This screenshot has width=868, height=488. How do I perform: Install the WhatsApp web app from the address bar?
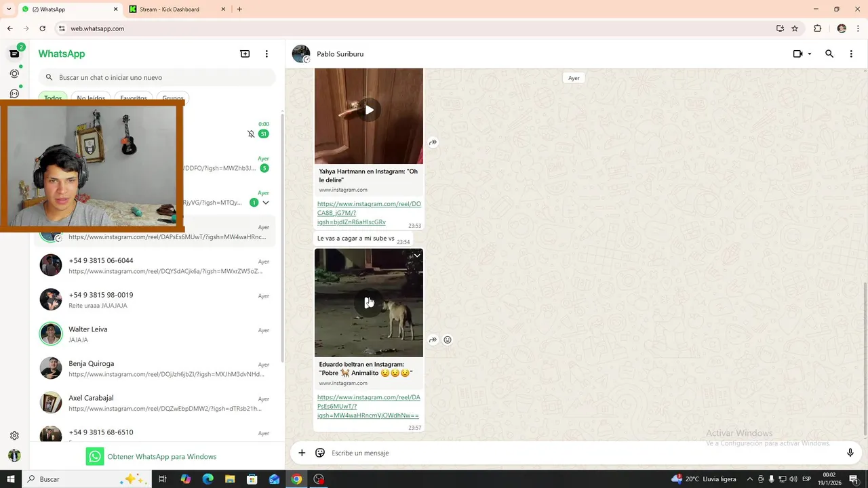780,28
